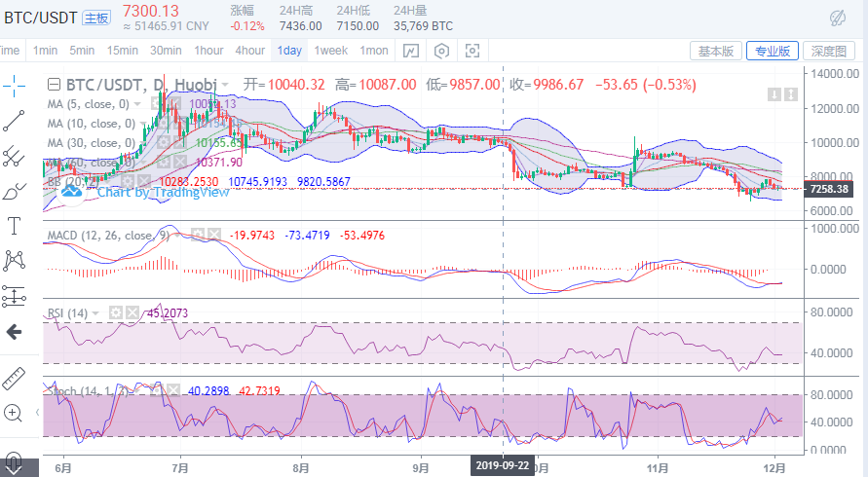Select the crosshair cursor tool
The image size is (868, 477).
14,85
